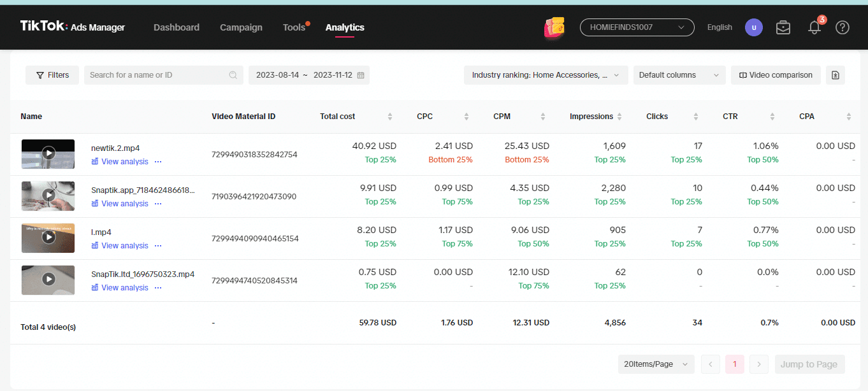The width and height of the screenshot is (868, 391).
Task: Click the 2,280 impressions value
Action: point(614,188)
